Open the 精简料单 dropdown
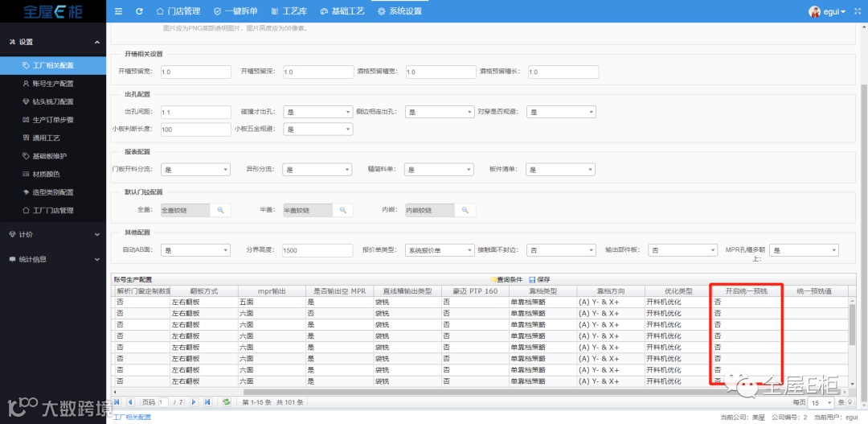 tap(439, 170)
